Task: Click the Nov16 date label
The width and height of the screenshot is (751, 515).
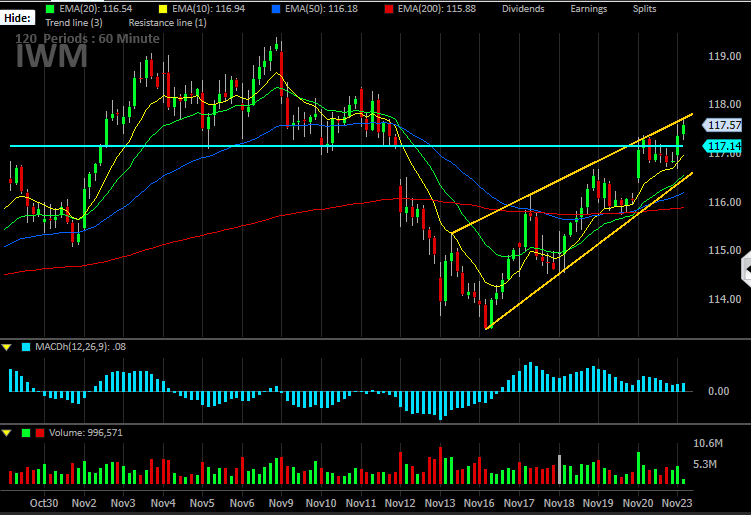Action: (479, 503)
